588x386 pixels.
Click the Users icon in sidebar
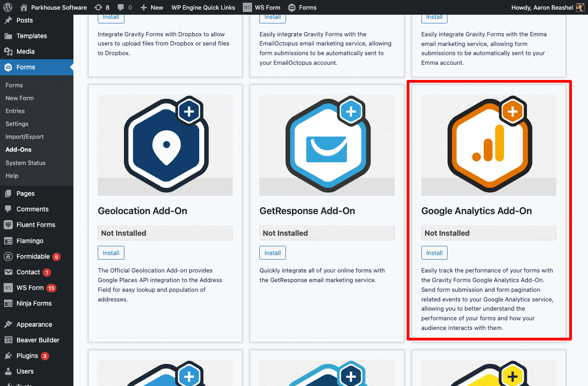click(x=8, y=371)
